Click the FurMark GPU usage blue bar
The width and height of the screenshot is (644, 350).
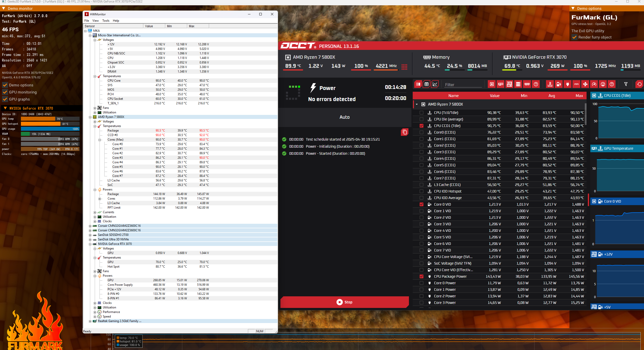[x=50, y=129]
